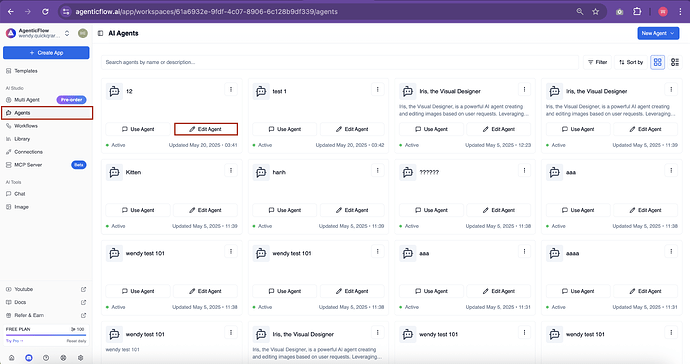Click Edit Agent on the hanh card
The image size is (690, 364).
(352, 210)
